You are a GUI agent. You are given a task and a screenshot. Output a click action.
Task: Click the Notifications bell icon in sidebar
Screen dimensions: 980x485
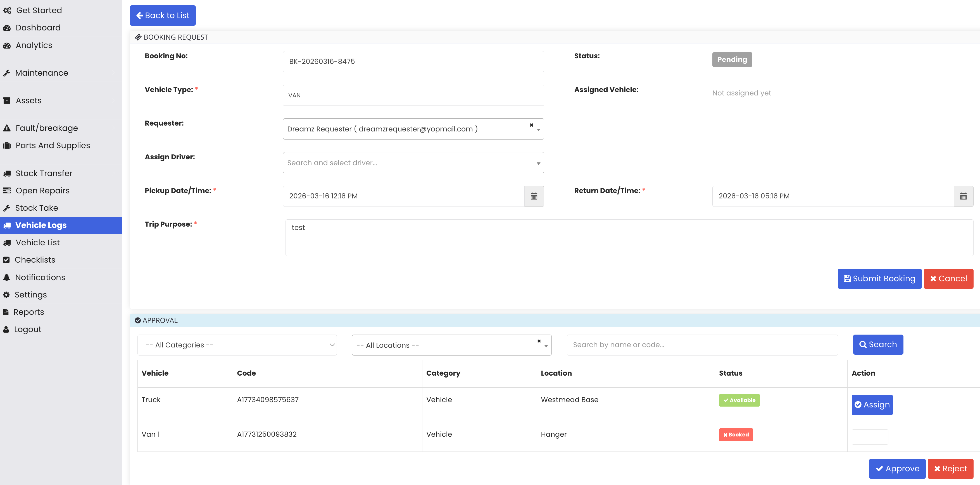pyautogui.click(x=6, y=277)
